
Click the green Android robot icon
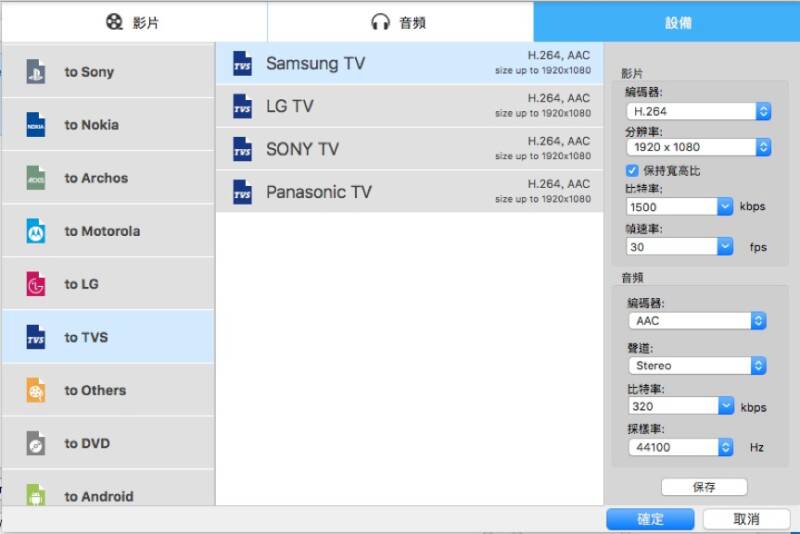coord(36,495)
